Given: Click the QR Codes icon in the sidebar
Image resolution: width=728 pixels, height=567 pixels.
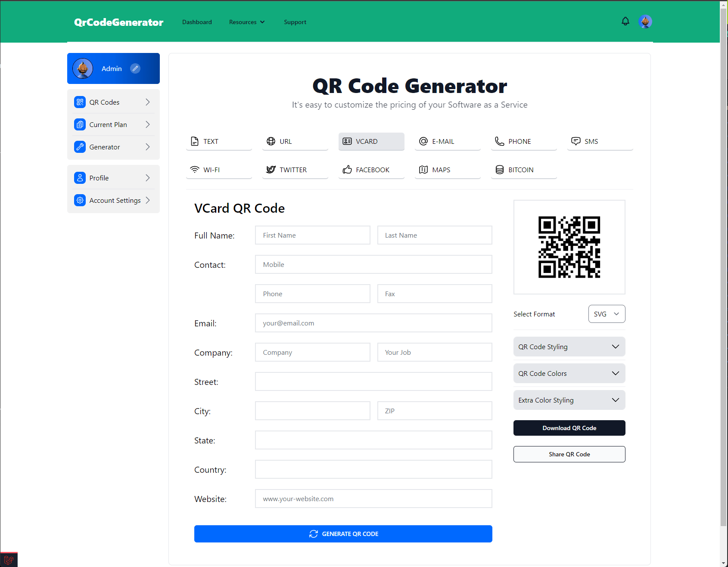Looking at the screenshot, I should [x=80, y=102].
